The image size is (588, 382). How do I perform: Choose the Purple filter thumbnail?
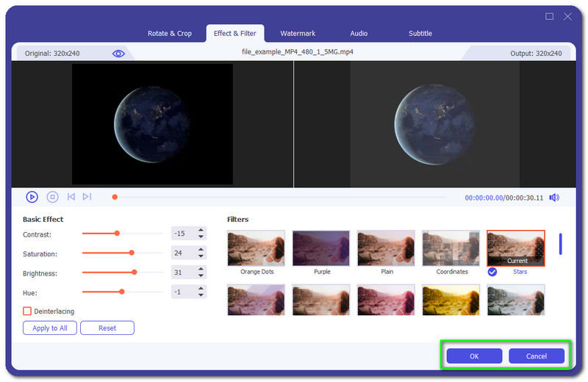pyautogui.click(x=321, y=248)
